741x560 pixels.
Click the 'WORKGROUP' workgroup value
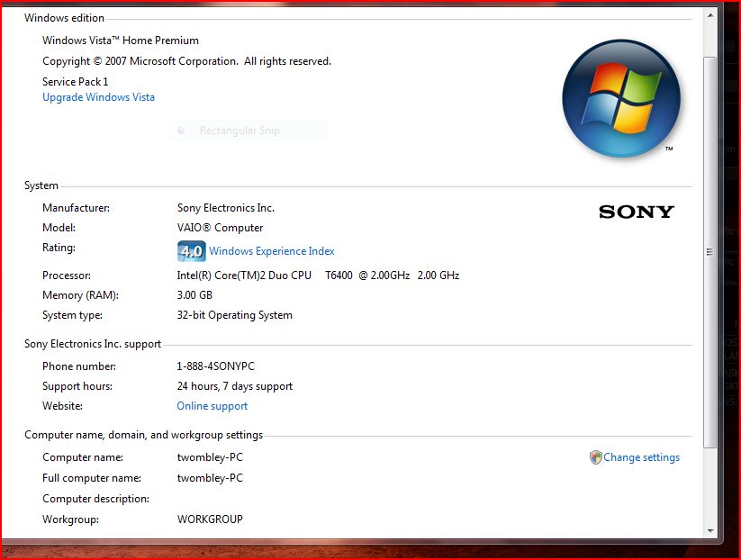[x=210, y=519]
